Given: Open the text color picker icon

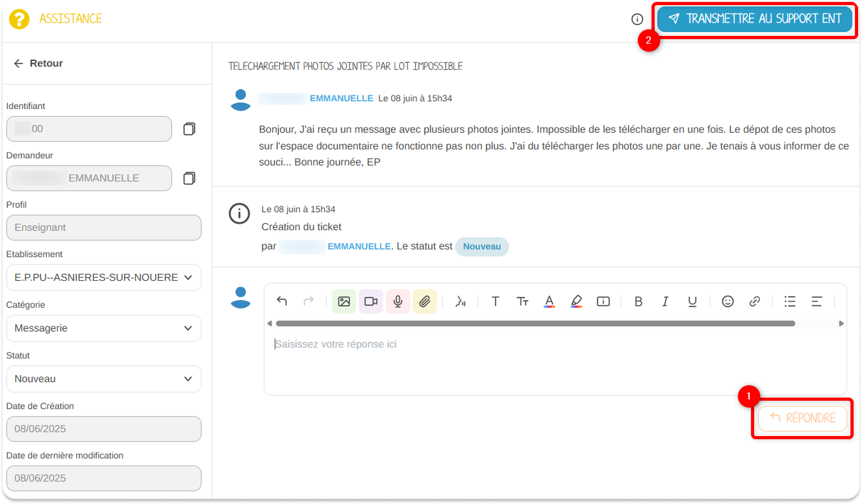Looking at the screenshot, I should (549, 301).
